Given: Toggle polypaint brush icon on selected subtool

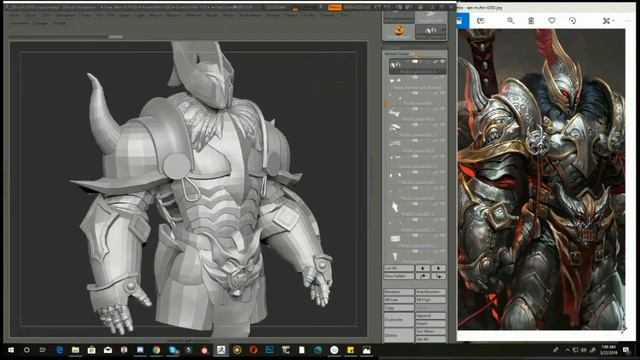Looking at the screenshot, I should [x=436, y=62].
